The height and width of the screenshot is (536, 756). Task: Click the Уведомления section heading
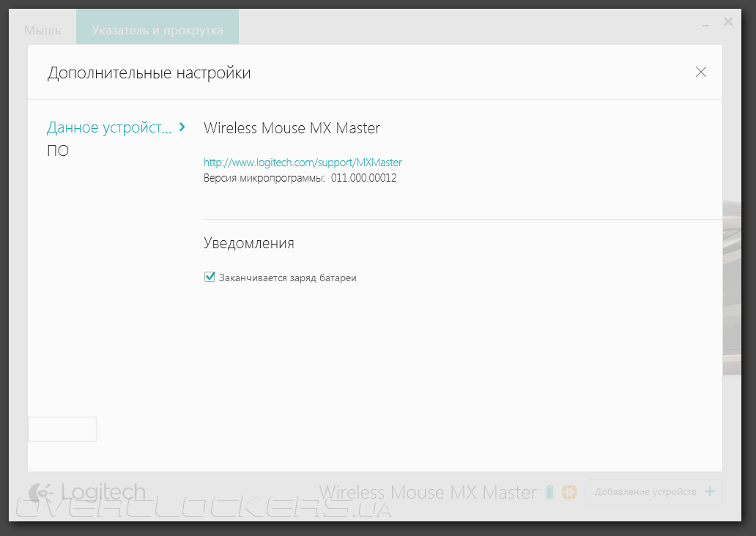click(249, 243)
